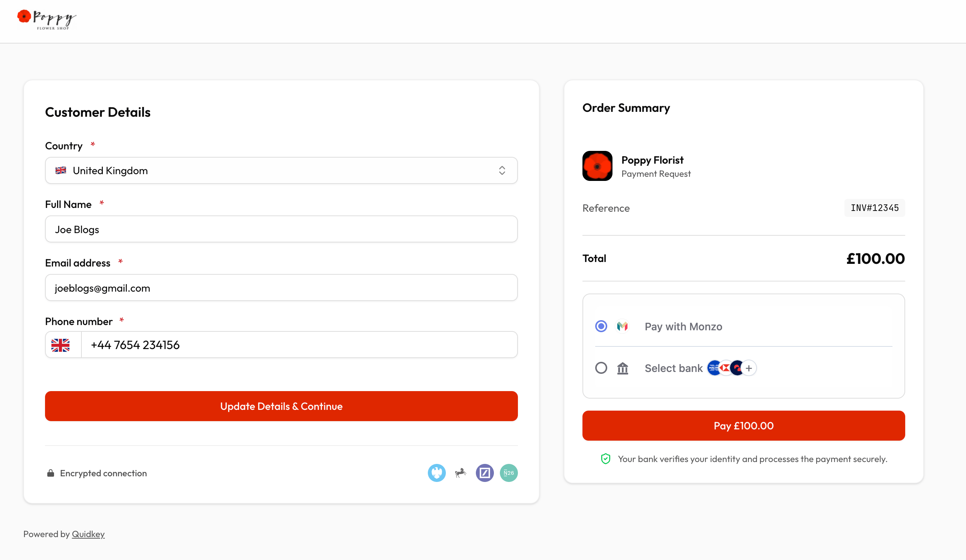Image resolution: width=966 pixels, height=560 pixels.
Task: Click the Pay £100.00 button
Action: tap(743, 426)
